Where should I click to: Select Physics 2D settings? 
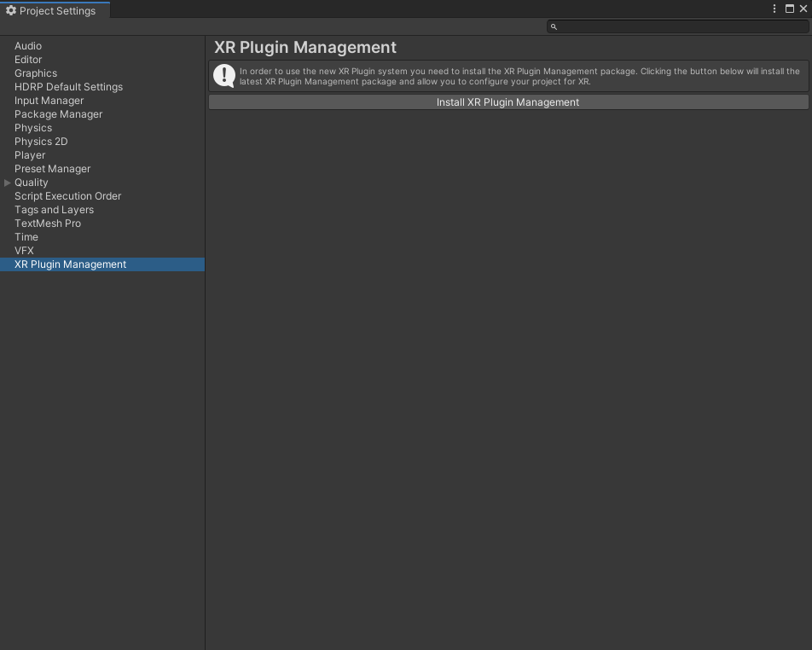(x=41, y=142)
